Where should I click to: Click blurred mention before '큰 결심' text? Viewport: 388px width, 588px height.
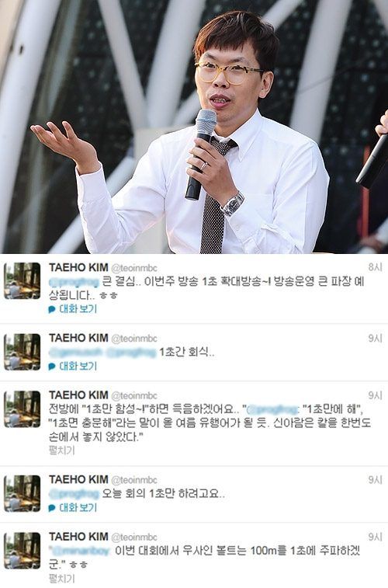pos(74,282)
